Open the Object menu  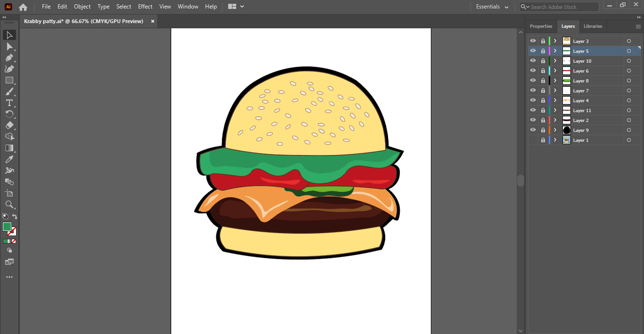click(82, 7)
